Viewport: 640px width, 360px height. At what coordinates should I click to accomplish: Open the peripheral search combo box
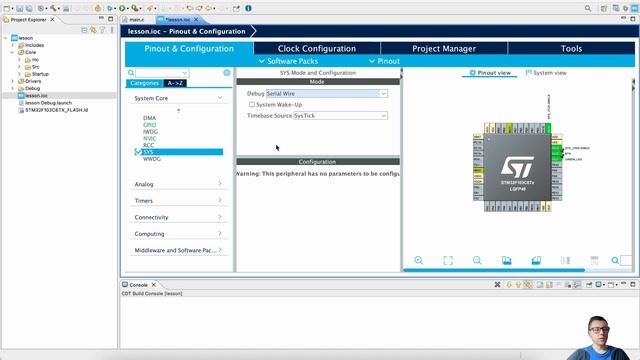(x=162, y=73)
